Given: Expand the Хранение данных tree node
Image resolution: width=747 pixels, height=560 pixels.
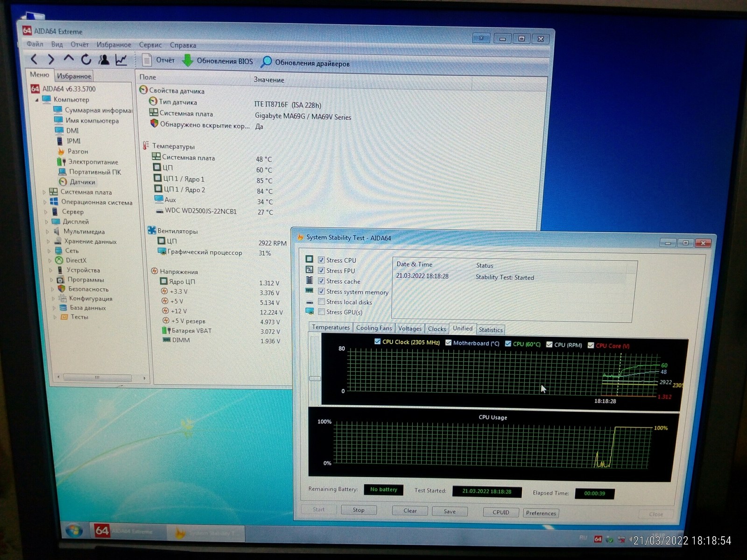Looking at the screenshot, I should click(49, 241).
